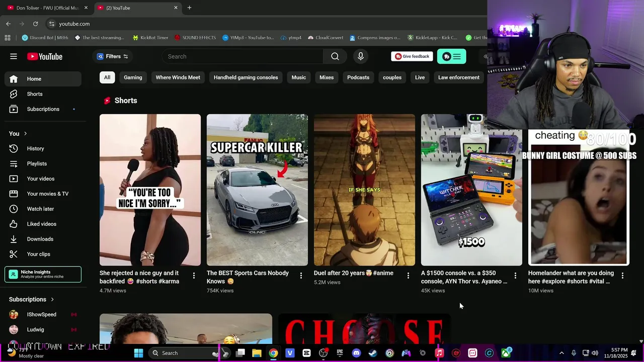Open the YouTube hamburger guide menu

pos(14,56)
